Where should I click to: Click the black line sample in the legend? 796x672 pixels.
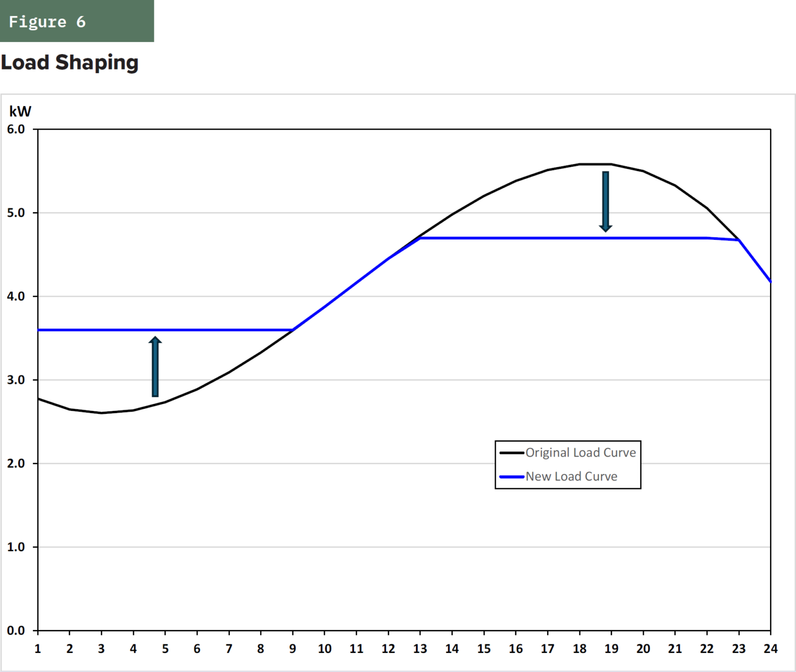(512, 453)
